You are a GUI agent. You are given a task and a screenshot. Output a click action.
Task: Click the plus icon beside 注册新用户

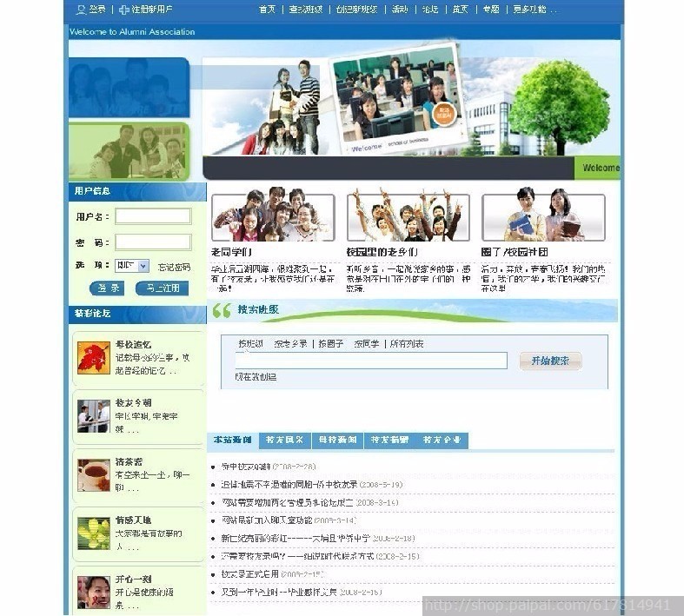pyautogui.click(x=124, y=10)
